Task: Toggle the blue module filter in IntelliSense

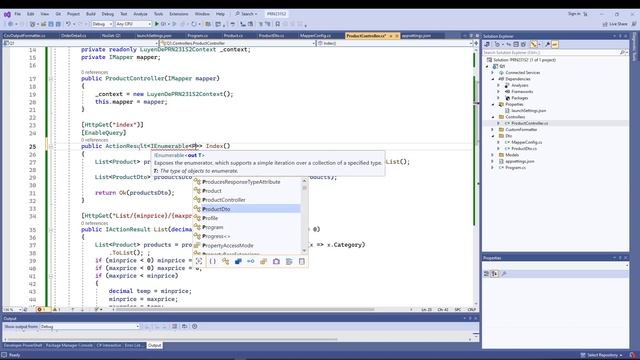Action: (238, 261)
